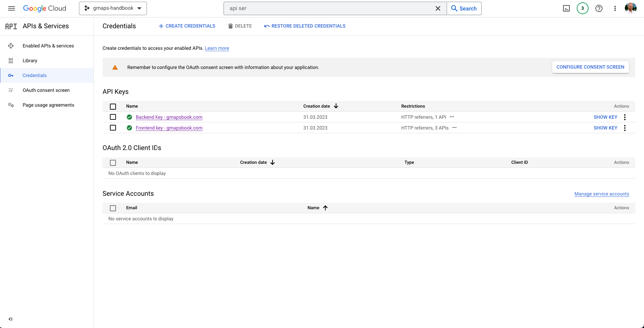
Task: Check the Frontend key row checkbox
Action: pyautogui.click(x=113, y=128)
